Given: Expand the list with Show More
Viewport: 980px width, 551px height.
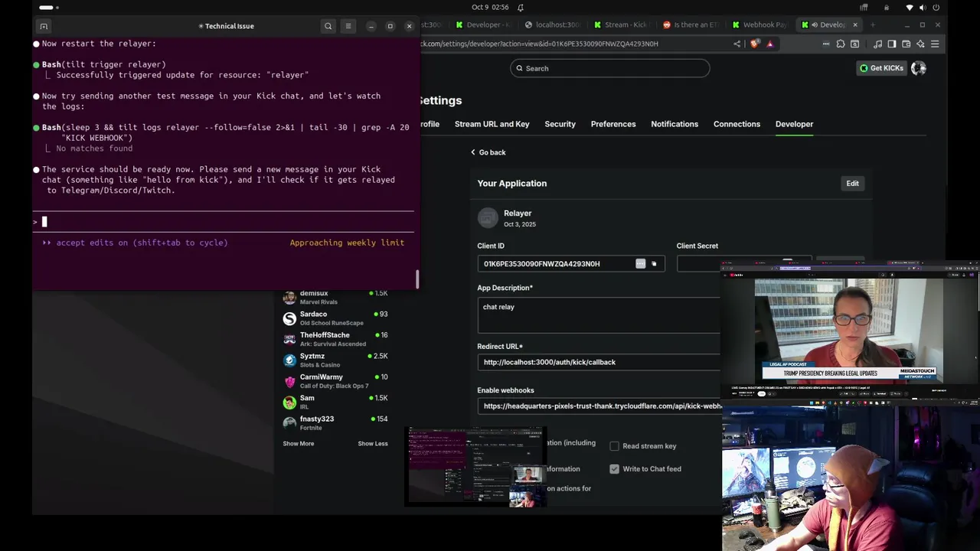Looking at the screenshot, I should click(x=298, y=444).
